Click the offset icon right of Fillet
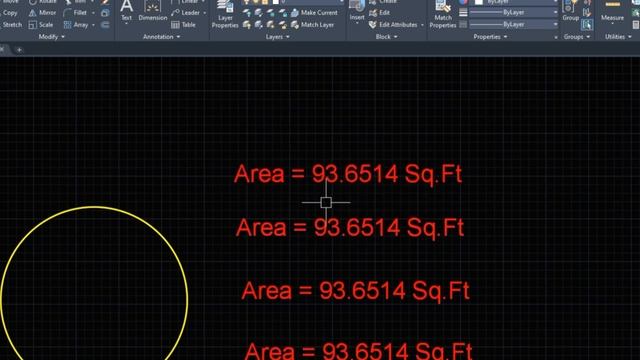 (105, 13)
